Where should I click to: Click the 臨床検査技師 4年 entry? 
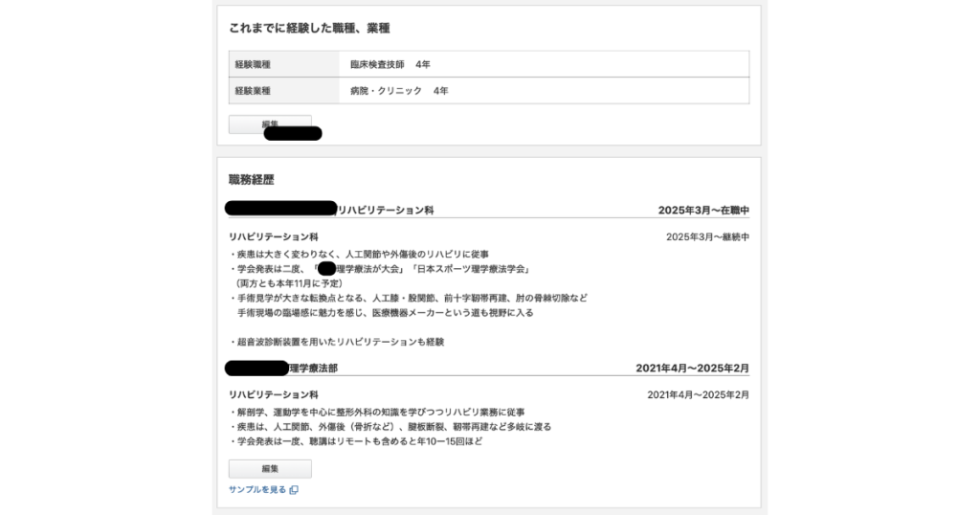(x=390, y=64)
